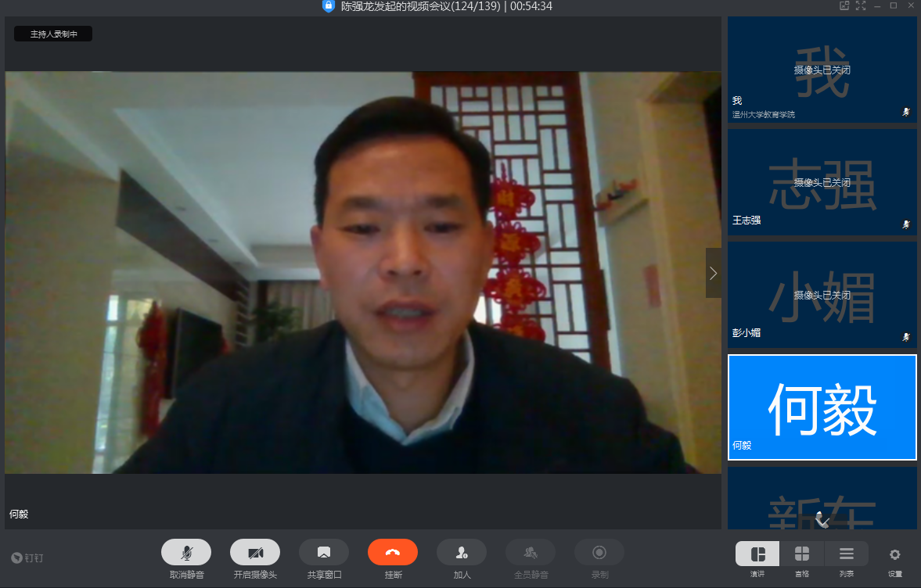Start recording with 录制 button
Image resolution: width=921 pixels, height=588 pixels.
click(x=599, y=553)
